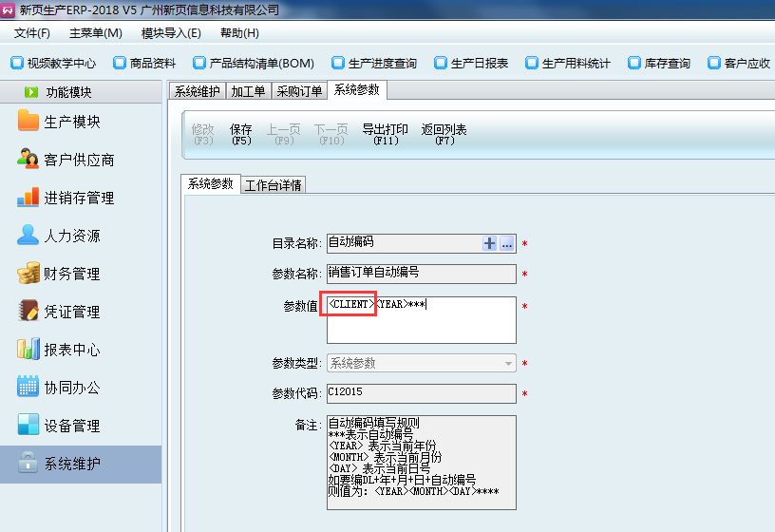Switch to the 工作台详情 tab
Image resolution: width=775 pixels, height=532 pixels.
pyautogui.click(x=273, y=185)
